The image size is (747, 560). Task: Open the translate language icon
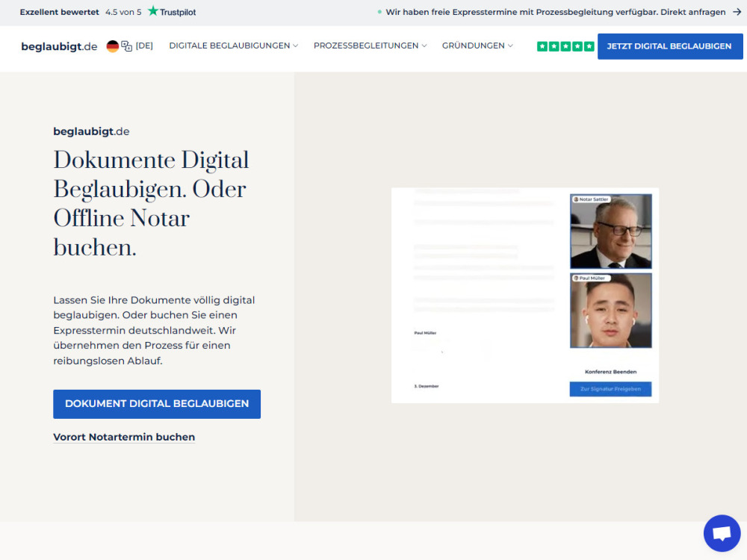pos(127,46)
